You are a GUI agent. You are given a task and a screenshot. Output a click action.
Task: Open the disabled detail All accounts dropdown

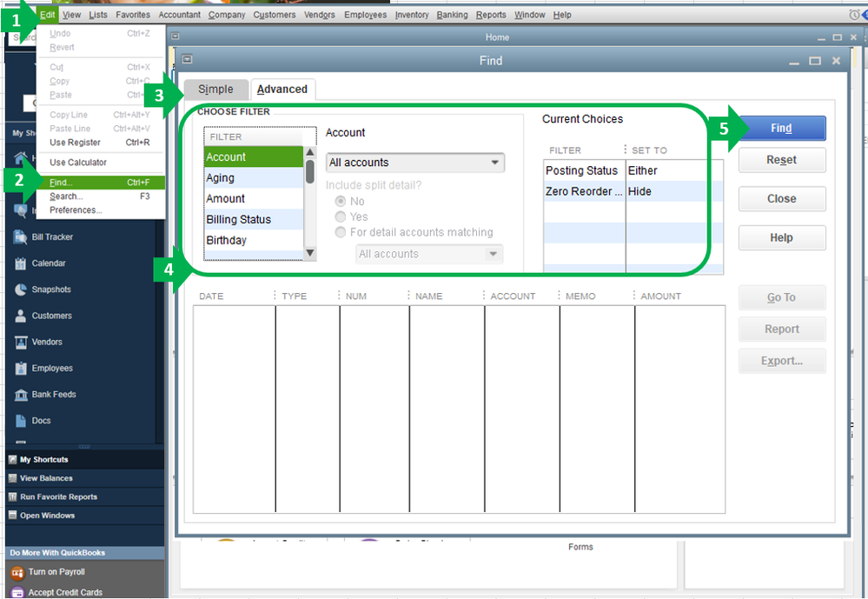pos(429,254)
